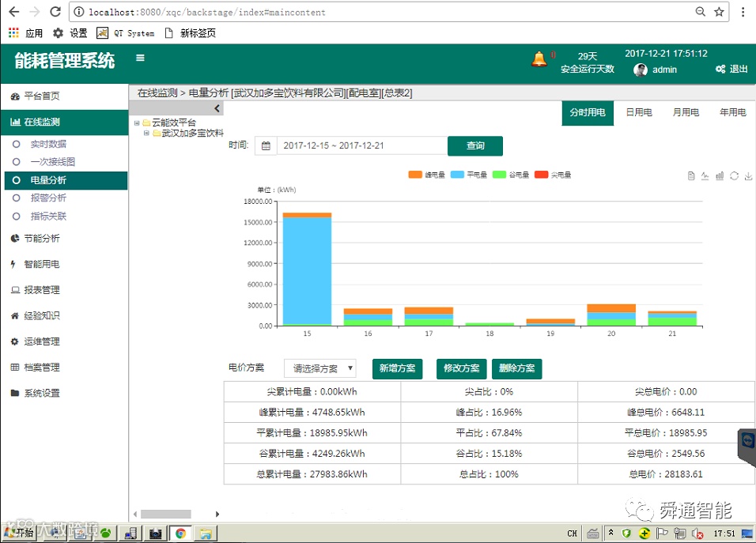Restore chart with refresh icon
Screen dimensions: 756x543
pos(734,175)
